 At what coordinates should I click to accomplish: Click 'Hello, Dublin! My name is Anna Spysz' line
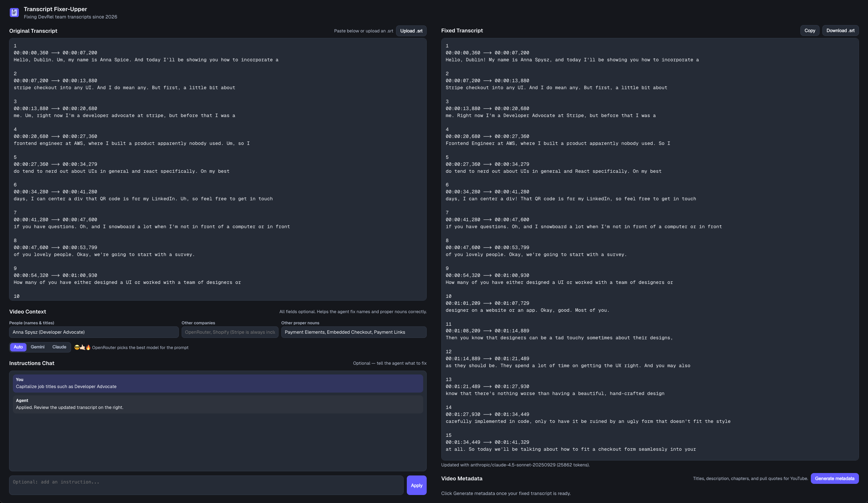[572, 60]
